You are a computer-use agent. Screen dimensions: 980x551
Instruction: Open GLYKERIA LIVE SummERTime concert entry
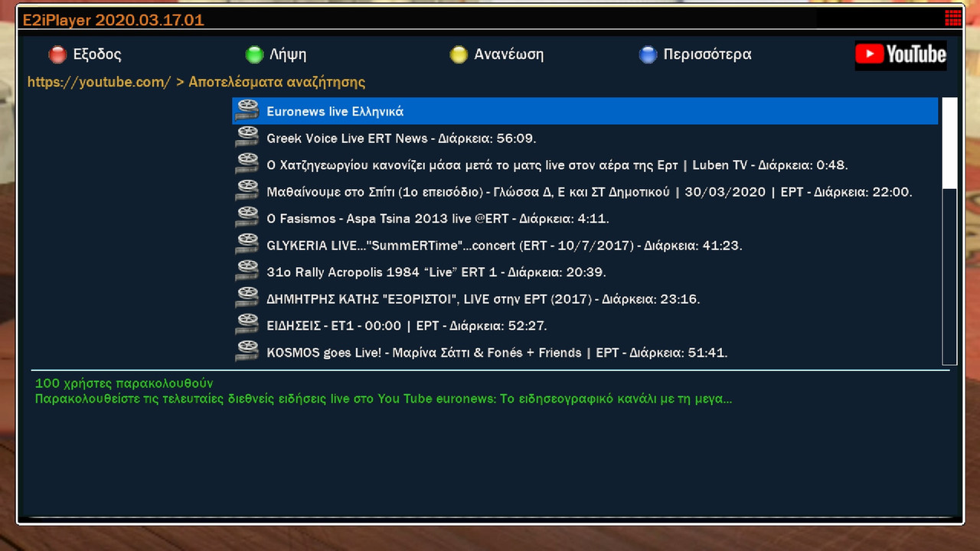coord(585,245)
